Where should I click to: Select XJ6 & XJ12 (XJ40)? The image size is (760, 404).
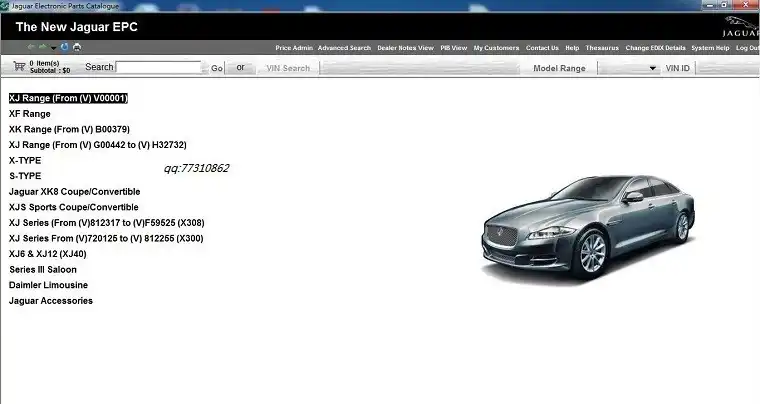click(x=48, y=254)
